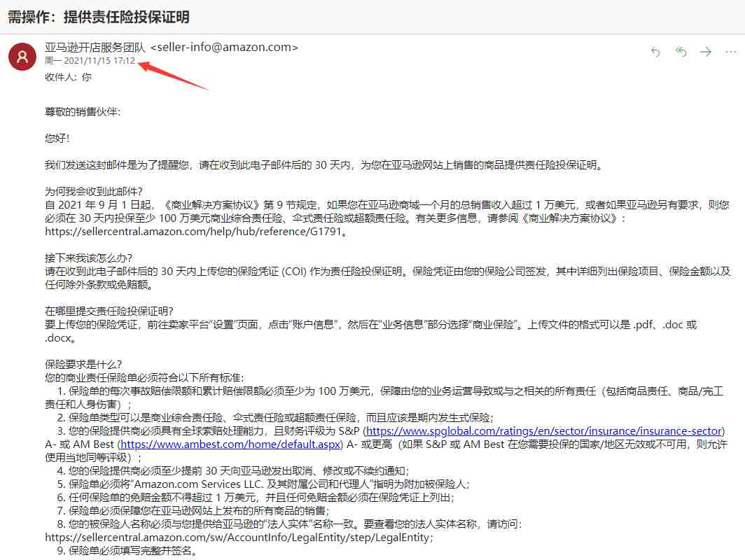Reply all to this email
745x560 pixels.
tap(681, 52)
